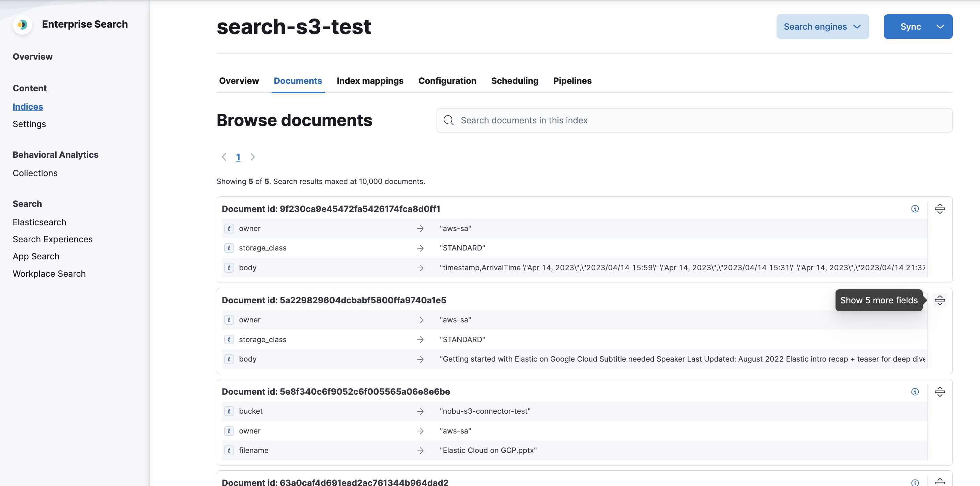Open Workplace Search in sidebar
The width and height of the screenshot is (980, 486).
[x=49, y=274]
